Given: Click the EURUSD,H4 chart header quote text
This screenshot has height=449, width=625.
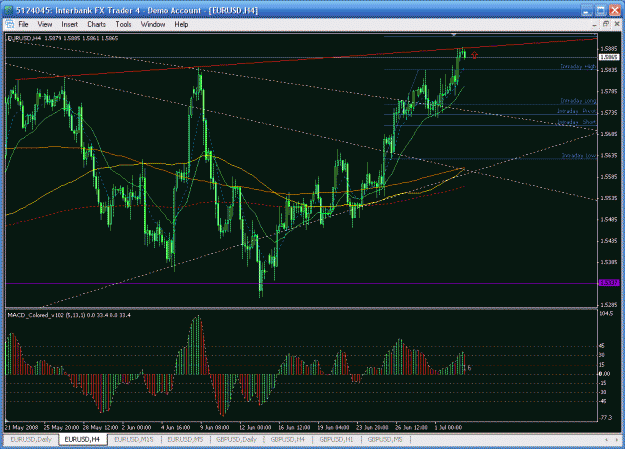Looking at the screenshot, I should [x=63, y=38].
